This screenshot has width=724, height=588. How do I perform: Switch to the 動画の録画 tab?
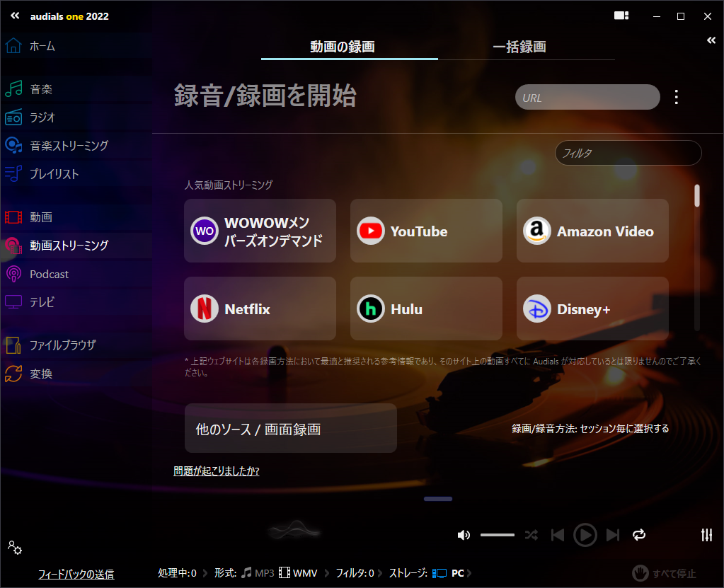(350, 47)
